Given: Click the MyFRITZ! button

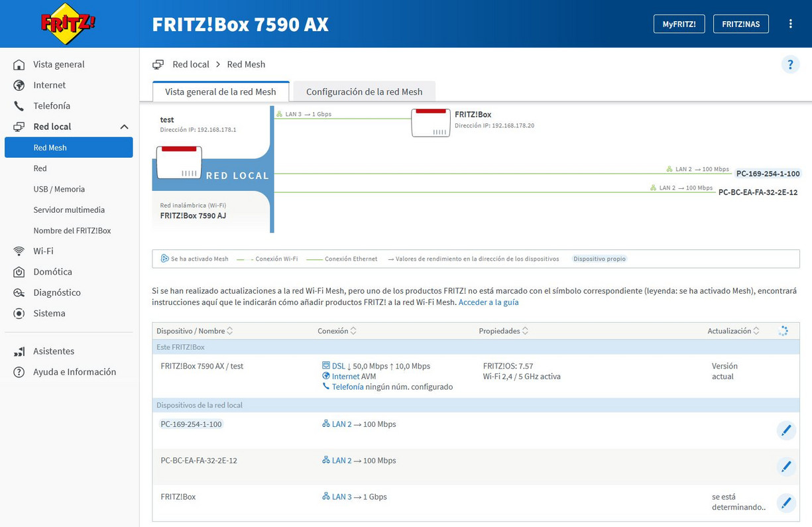Looking at the screenshot, I should pos(679,24).
